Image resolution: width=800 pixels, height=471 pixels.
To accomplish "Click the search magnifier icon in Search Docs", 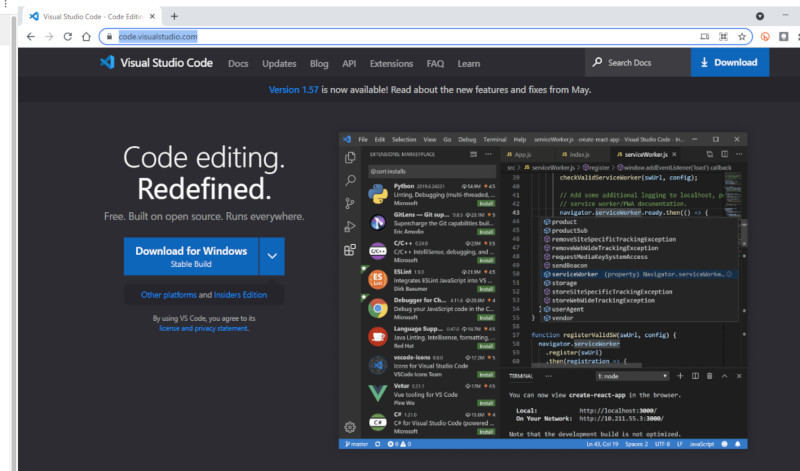I will coord(598,62).
